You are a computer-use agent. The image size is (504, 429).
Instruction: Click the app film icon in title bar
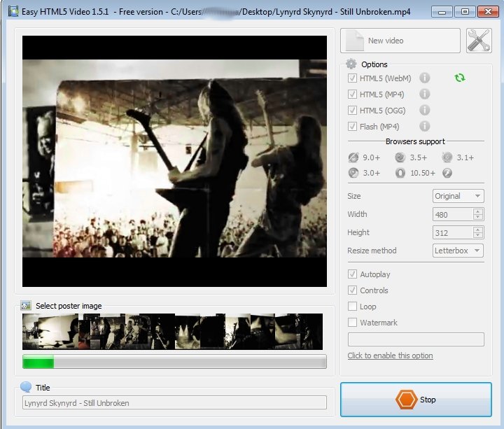[13, 12]
